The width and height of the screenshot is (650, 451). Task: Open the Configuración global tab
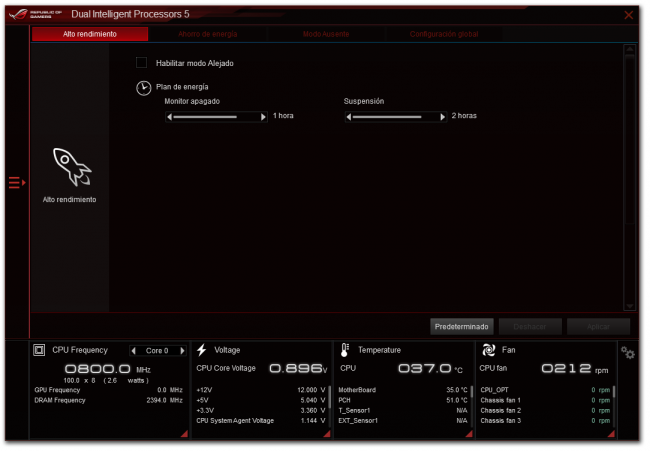pyautogui.click(x=444, y=34)
